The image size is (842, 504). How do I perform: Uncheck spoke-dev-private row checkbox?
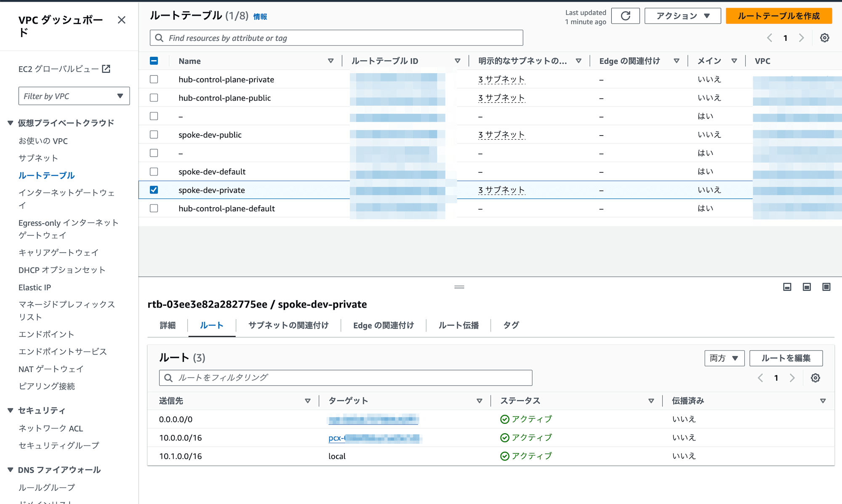pos(154,190)
